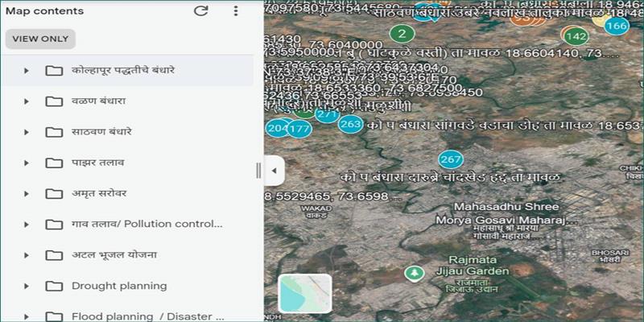Click the green cluster marker labeled 2
This screenshot has height=322, width=644.
[x=402, y=33]
